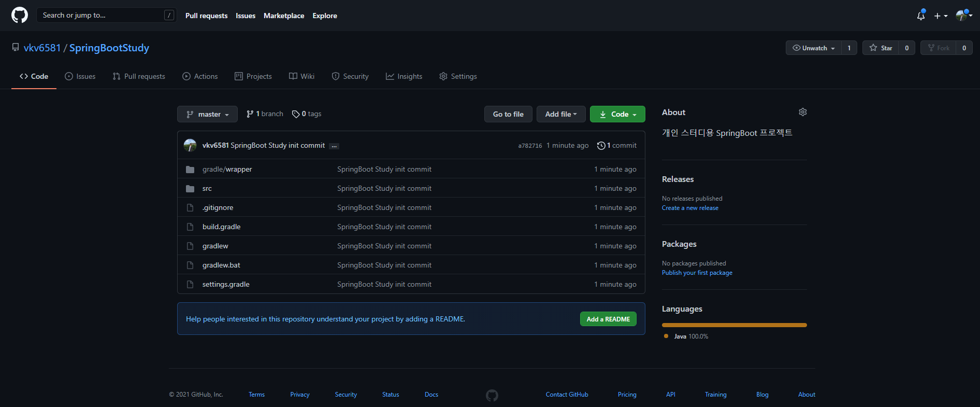Open the src folder

[x=207, y=189]
